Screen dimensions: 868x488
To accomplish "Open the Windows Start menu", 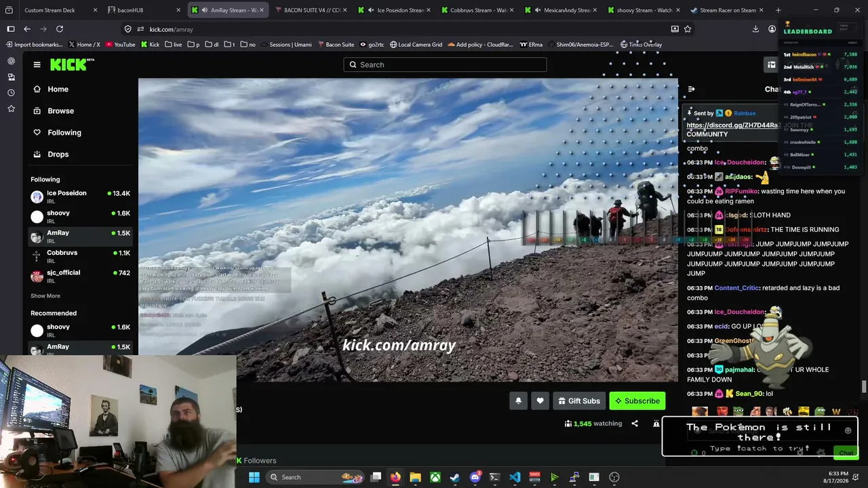I will point(254,477).
